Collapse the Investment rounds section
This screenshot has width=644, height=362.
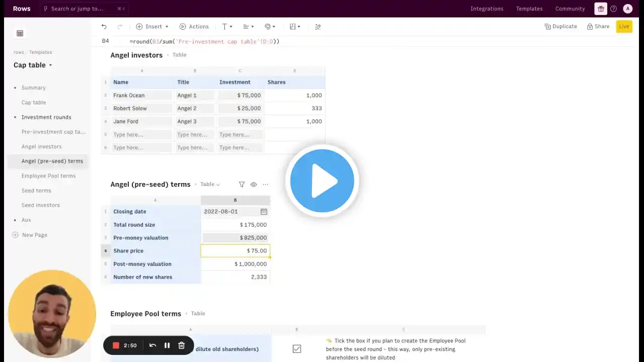[x=15, y=117]
